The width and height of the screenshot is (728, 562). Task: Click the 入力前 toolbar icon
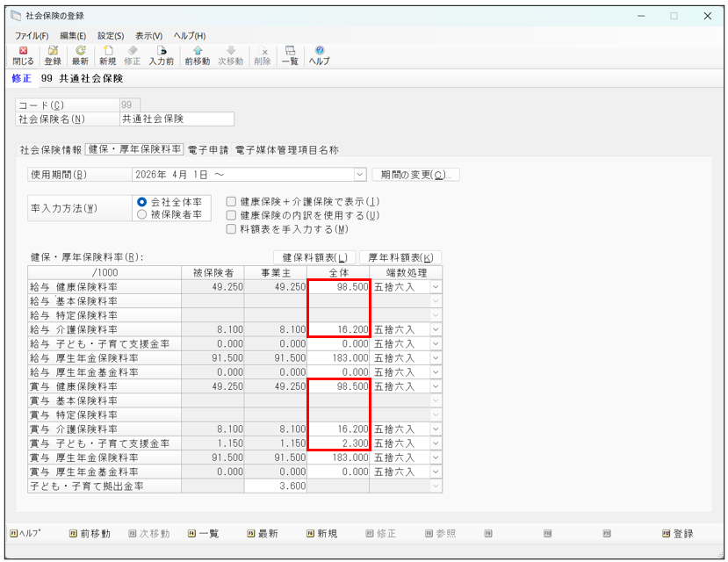pyautogui.click(x=161, y=56)
